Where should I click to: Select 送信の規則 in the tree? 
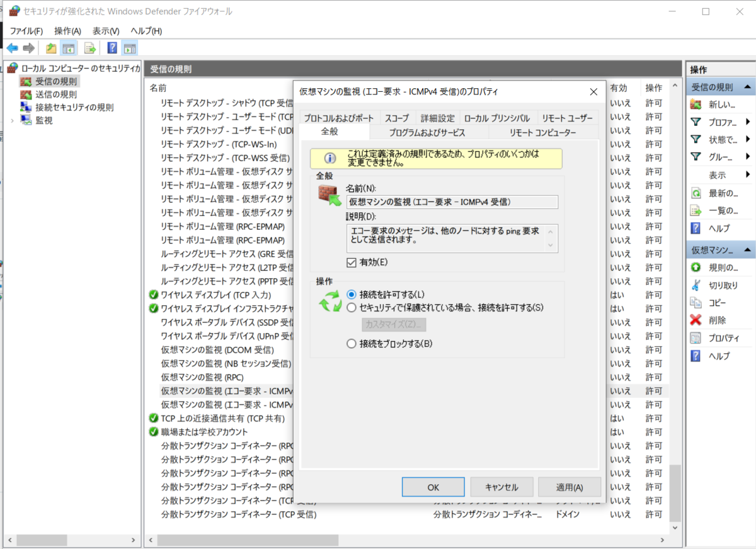[56, 94]
